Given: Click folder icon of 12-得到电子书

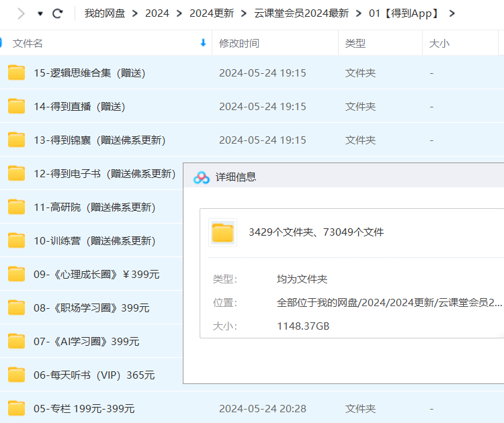Looking at the screenshot, I should 17,173.
